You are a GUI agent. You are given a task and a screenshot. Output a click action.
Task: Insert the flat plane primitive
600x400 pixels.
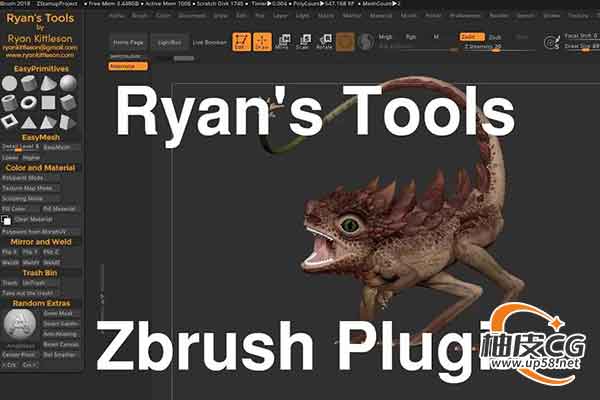(x=48, y=102)
